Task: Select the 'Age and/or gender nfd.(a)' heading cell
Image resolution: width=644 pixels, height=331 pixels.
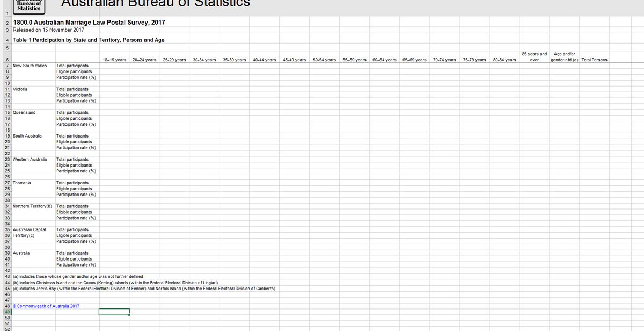Action: coord(565,56)
